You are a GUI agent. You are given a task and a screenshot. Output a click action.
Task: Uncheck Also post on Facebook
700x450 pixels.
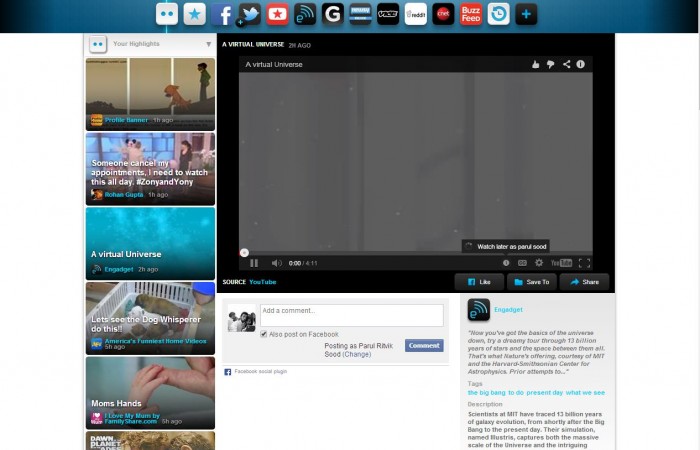coord(263,334)
